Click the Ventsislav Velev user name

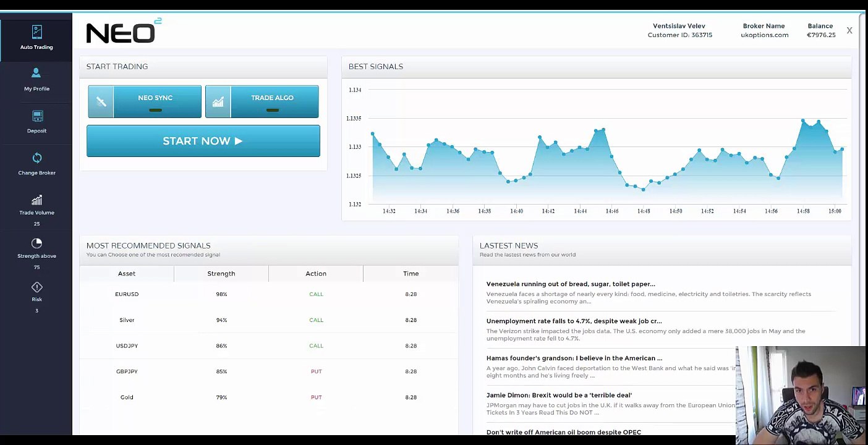pos(679,26)
